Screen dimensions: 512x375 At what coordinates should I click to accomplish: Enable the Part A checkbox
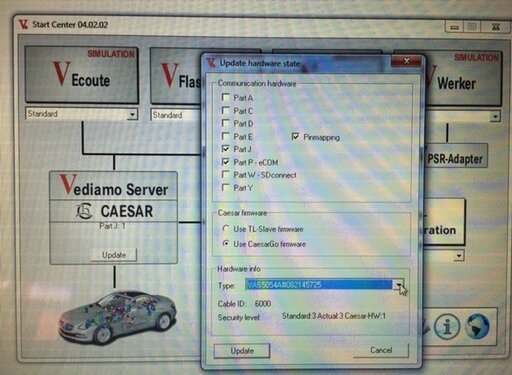(226, 97)
